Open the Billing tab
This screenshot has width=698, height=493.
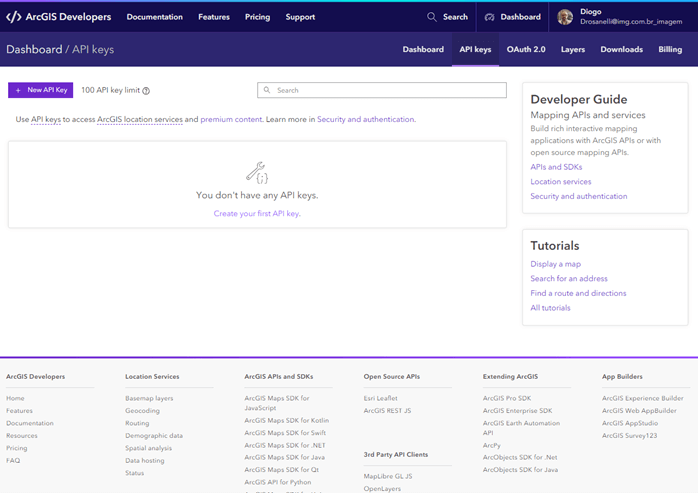[670, 49]
